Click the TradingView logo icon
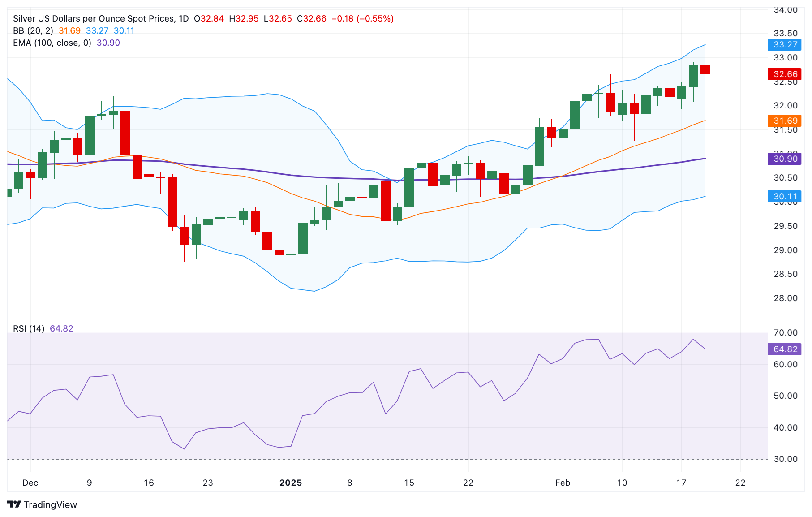 [14, 504]
